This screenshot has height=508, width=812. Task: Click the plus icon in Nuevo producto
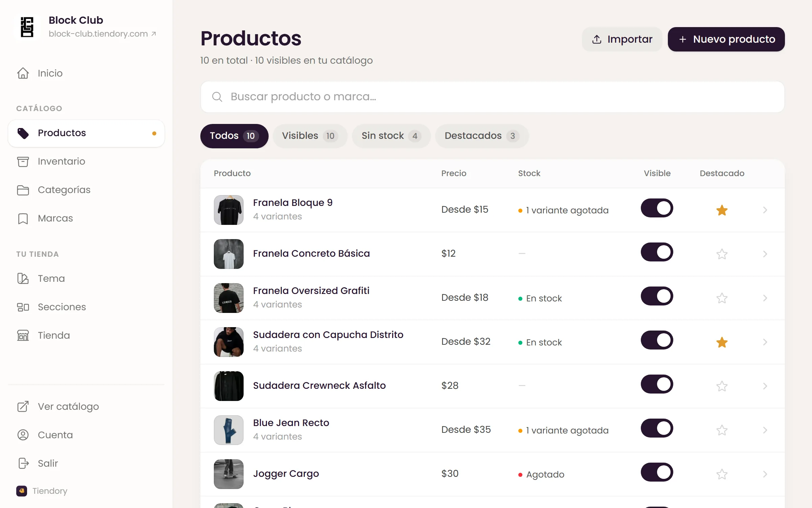pos(683,39)
